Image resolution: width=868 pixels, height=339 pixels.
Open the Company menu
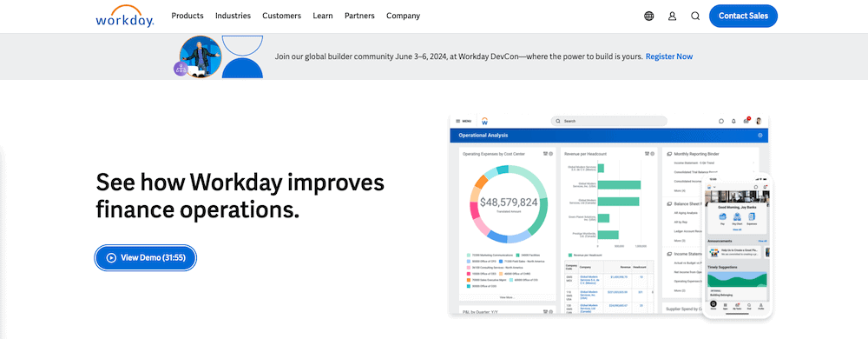tap(403, 16)
